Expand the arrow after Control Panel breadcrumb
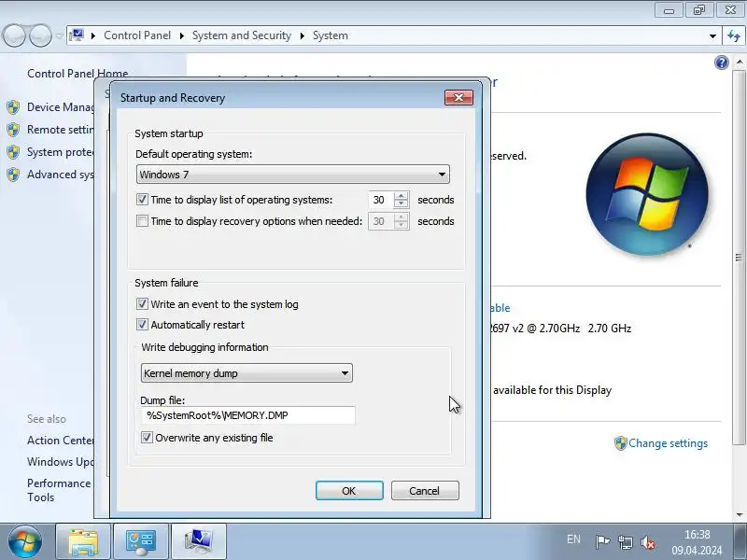Image resolution: width=747 pixels, height=560 pixels. pos(181,35)
